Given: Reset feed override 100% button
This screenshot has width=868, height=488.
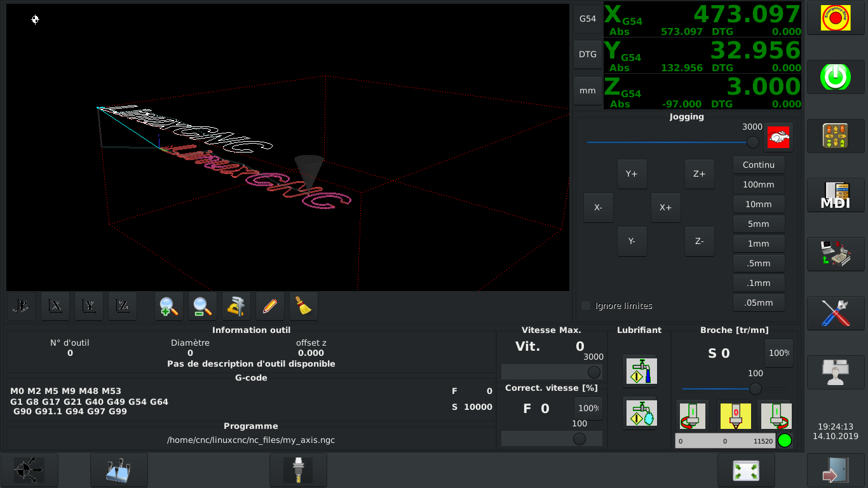Looking at the screenshot, I should [x=588, y=408].
